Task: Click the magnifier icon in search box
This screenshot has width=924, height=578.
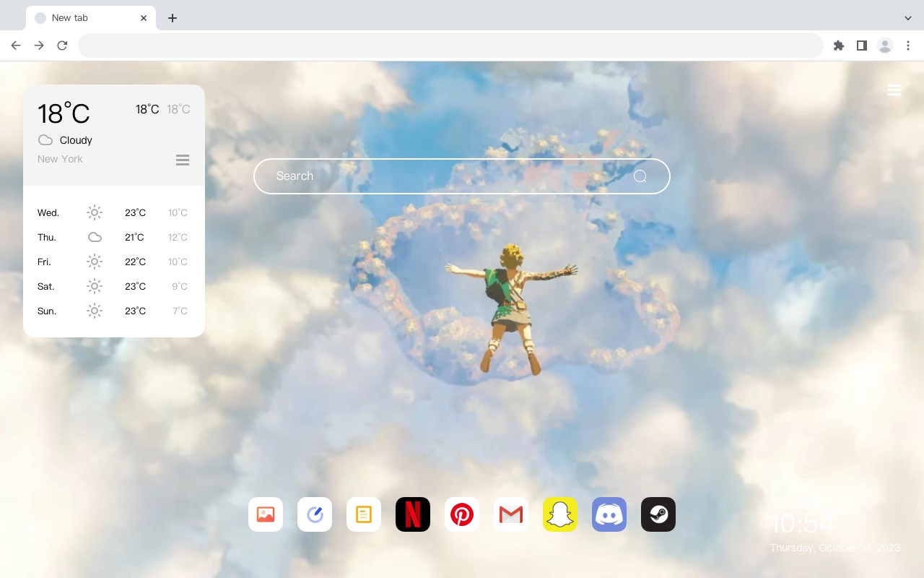Action: tap(640, 176)
